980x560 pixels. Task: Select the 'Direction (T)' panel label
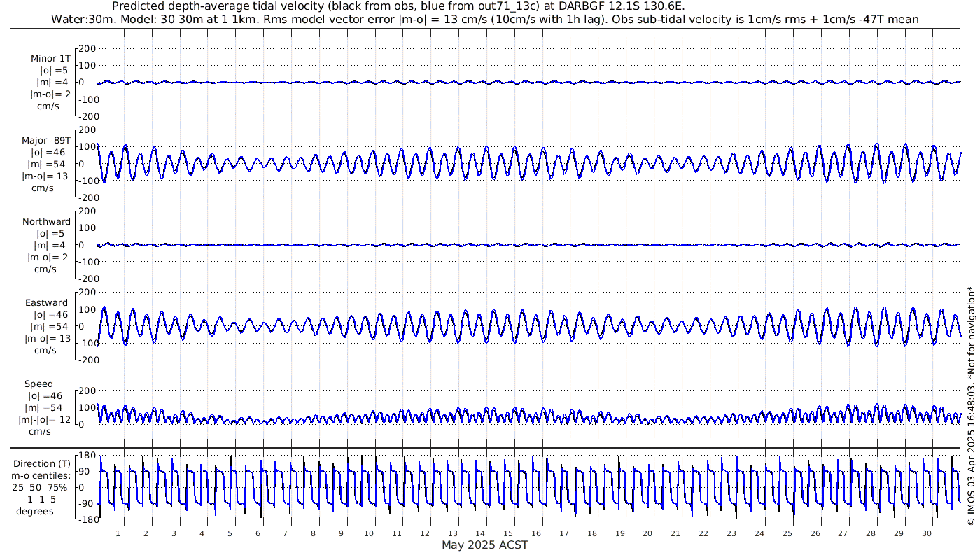(43, 463)
